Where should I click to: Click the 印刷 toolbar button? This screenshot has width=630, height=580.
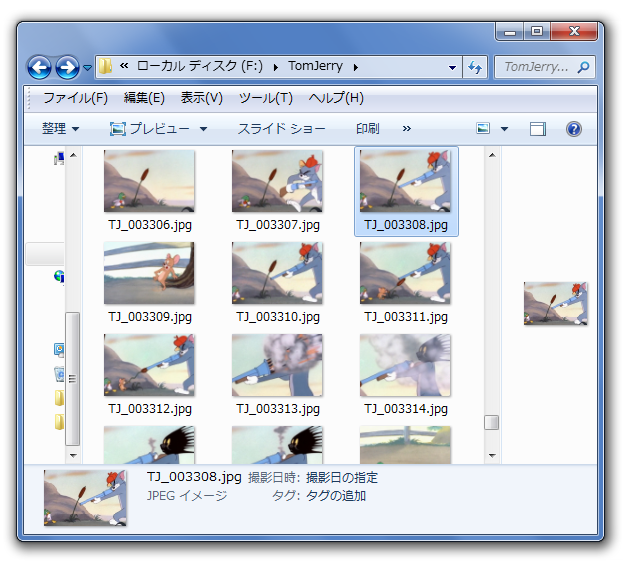point(368,129)
